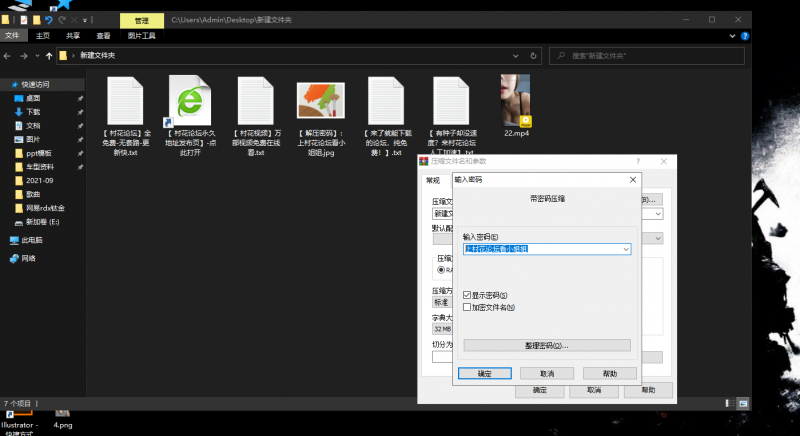
Task: Click the Back navigation arrow
Action: (x=9, y=55)
